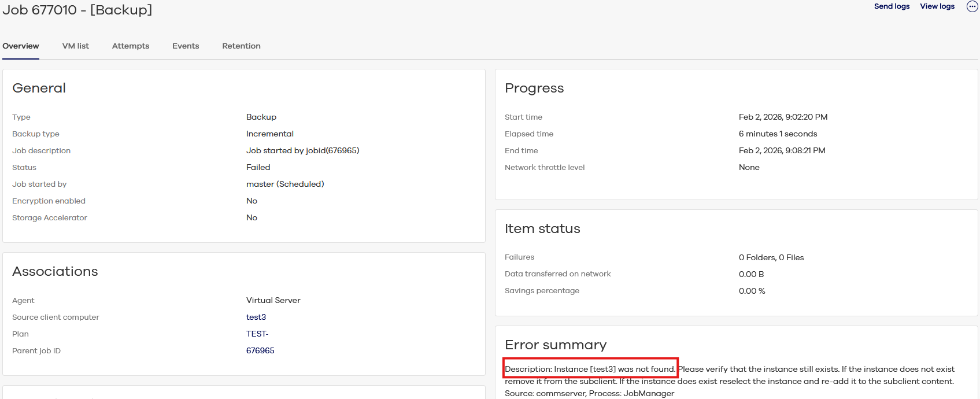Click the Failed status value
The height and width of the screenshot is (399, 980).
[258, 167]
